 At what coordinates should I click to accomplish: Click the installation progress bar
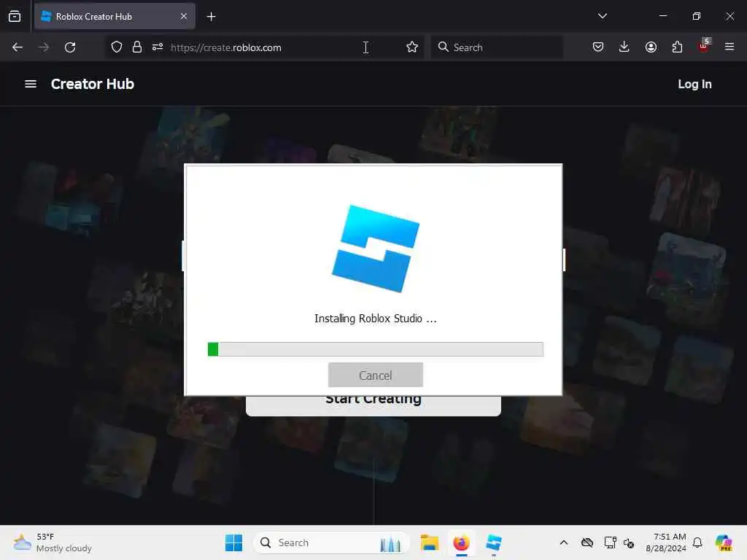click(376, 349)
